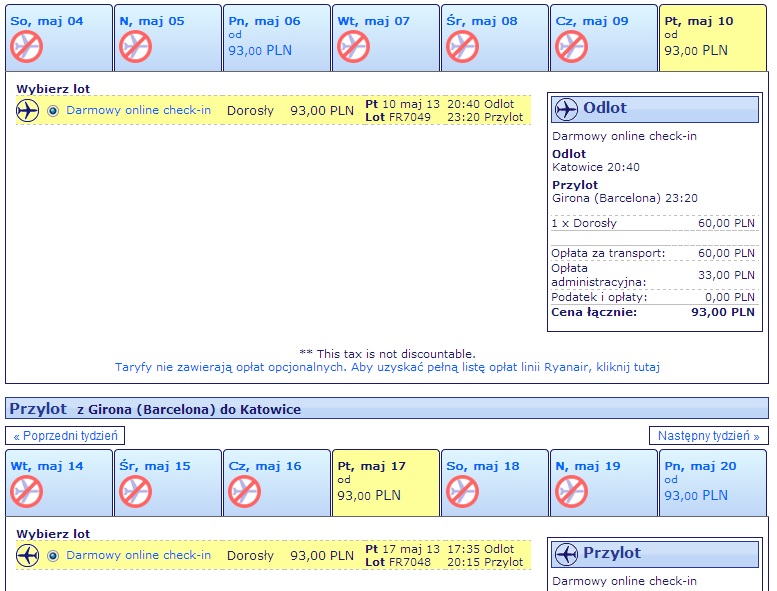Open Darmowy online check-in link for FR7048
This screenshot has height=591, width=777.
point(139,555)
